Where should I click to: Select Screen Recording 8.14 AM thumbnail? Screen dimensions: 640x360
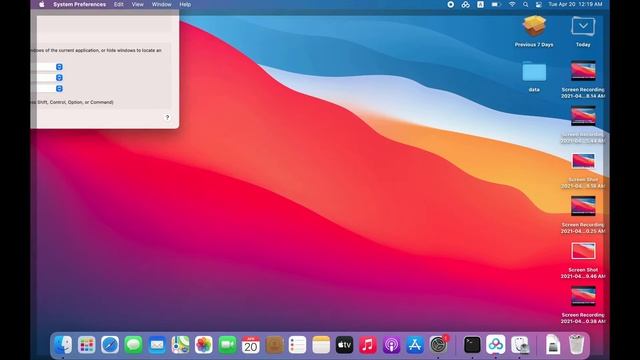tap(583, 71)
